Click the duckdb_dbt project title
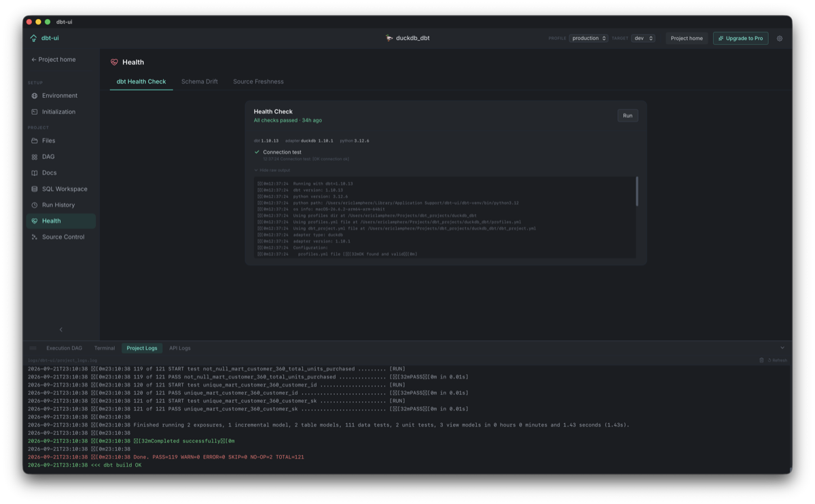 [x=413, y=39]
